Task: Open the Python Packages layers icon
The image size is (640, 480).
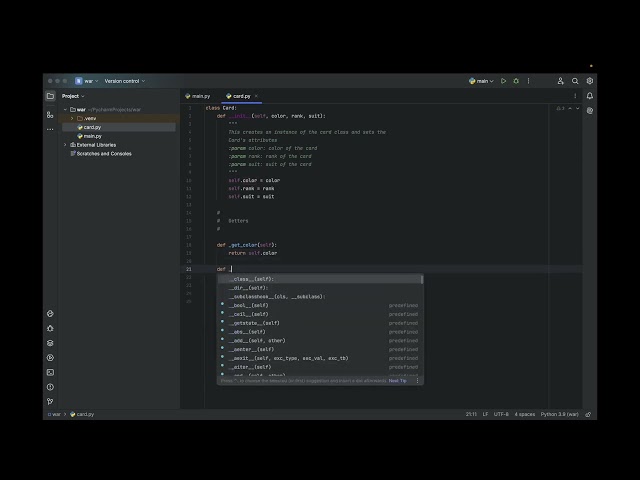Action: tap(50, 343)
